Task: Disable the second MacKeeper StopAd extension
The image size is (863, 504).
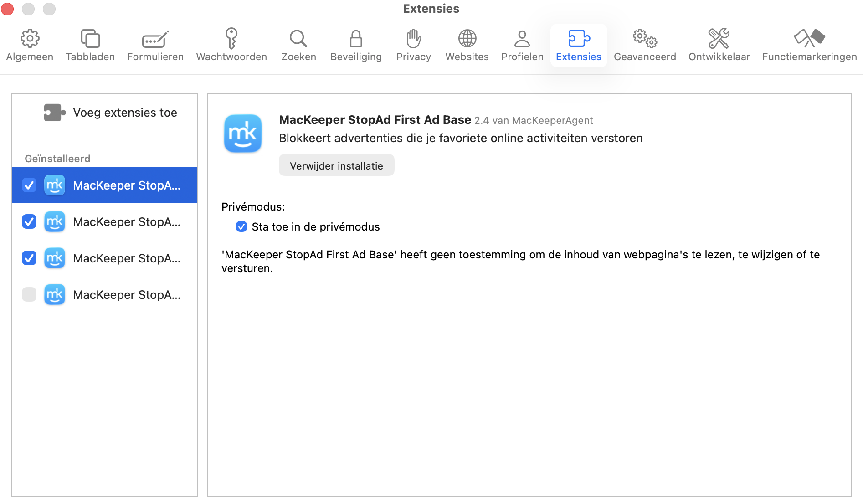Action: [x=29, y=222]
